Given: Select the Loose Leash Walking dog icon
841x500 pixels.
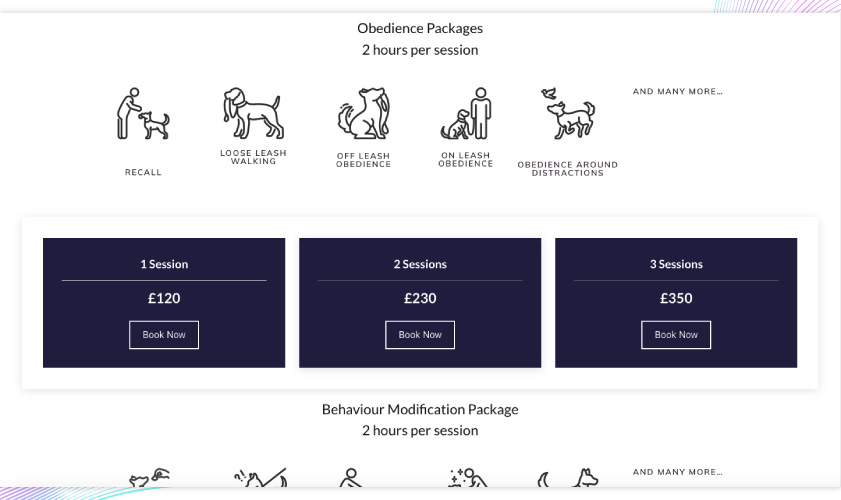Looking at the screenshot, I should (253, 113).
